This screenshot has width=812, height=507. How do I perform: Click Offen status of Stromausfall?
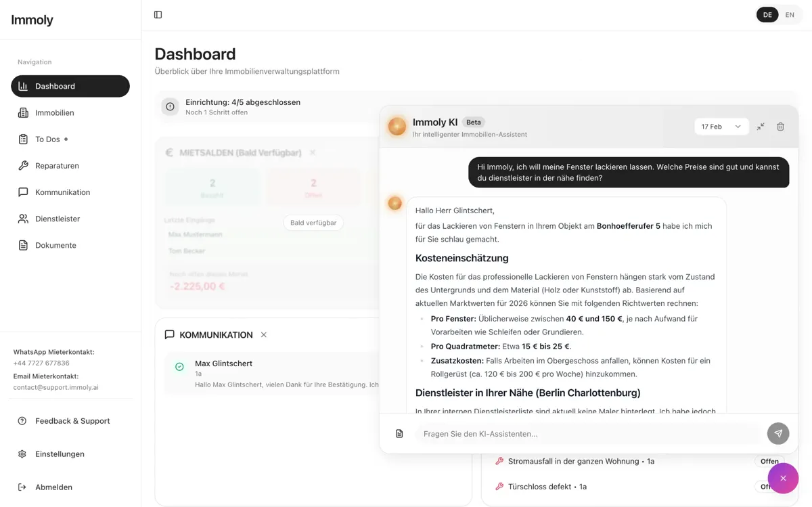click(769, 462)
